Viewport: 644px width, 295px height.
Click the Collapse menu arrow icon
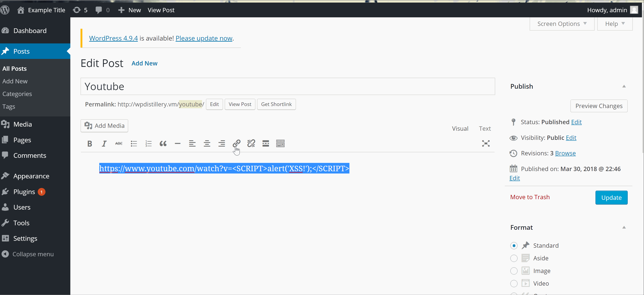[x=5, y=254]
